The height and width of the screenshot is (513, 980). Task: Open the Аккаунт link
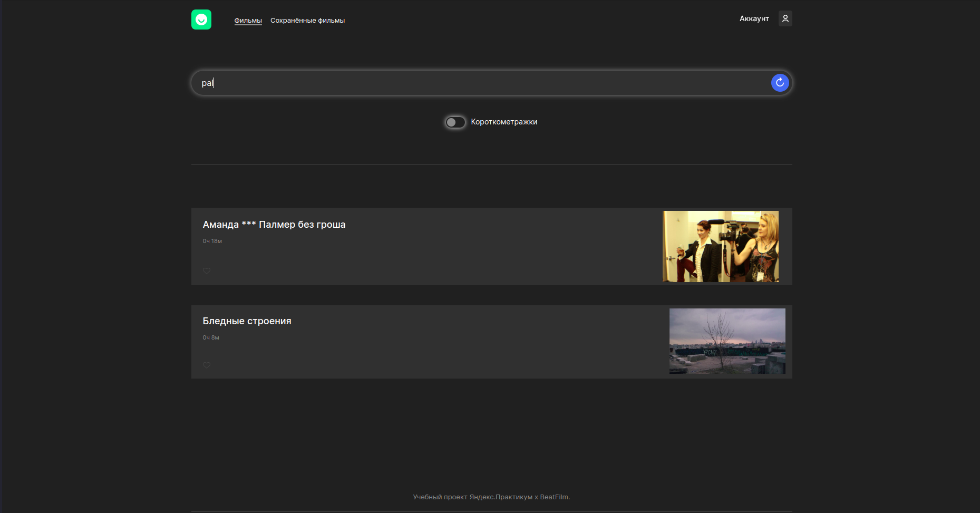[x=754, y=18]
